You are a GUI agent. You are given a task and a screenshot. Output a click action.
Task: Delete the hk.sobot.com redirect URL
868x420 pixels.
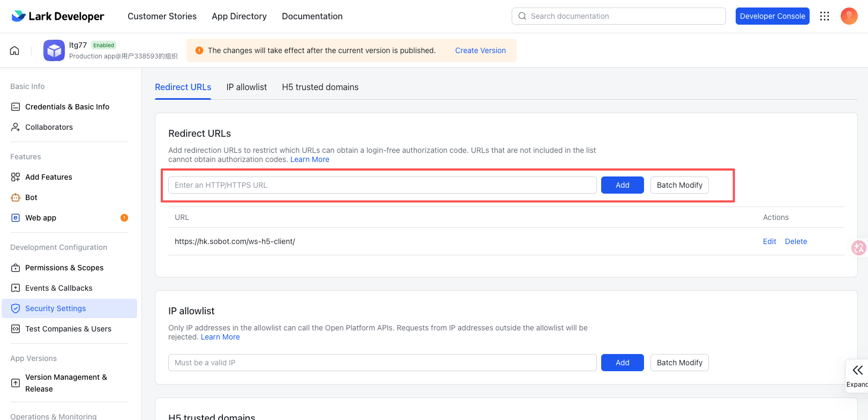796,241
